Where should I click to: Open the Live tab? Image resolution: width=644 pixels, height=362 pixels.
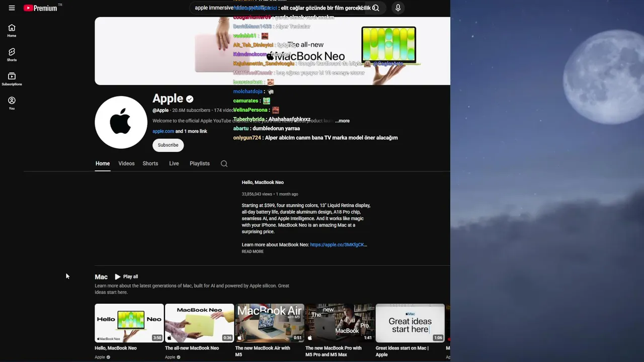coord(174,163)
